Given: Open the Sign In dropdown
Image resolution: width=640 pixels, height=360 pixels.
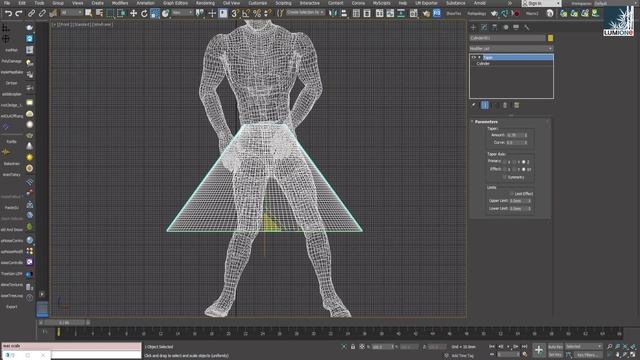Looking at the screenshot, I should click(541, 3).
